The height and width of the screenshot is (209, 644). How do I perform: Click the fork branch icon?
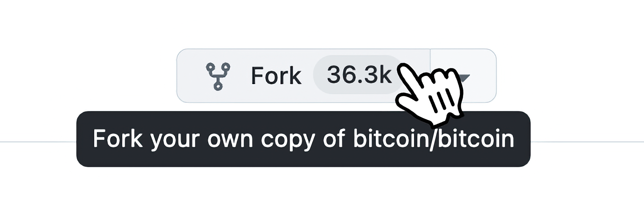point(218,76)
